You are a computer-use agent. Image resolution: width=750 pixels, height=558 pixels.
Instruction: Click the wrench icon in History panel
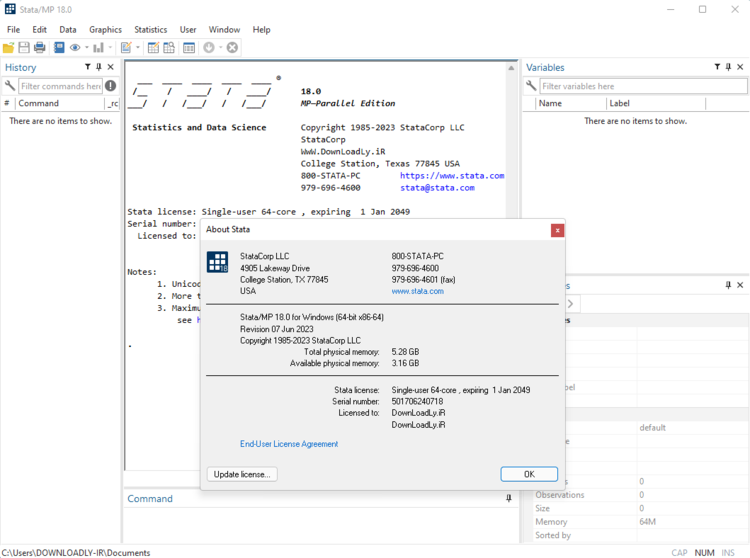tap(10, 86)
